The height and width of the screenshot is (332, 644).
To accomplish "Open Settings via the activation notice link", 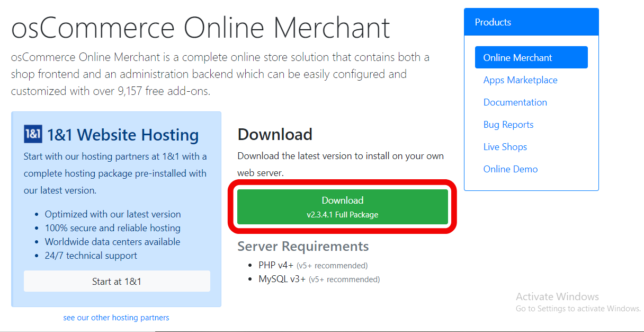I will [578, 308].
